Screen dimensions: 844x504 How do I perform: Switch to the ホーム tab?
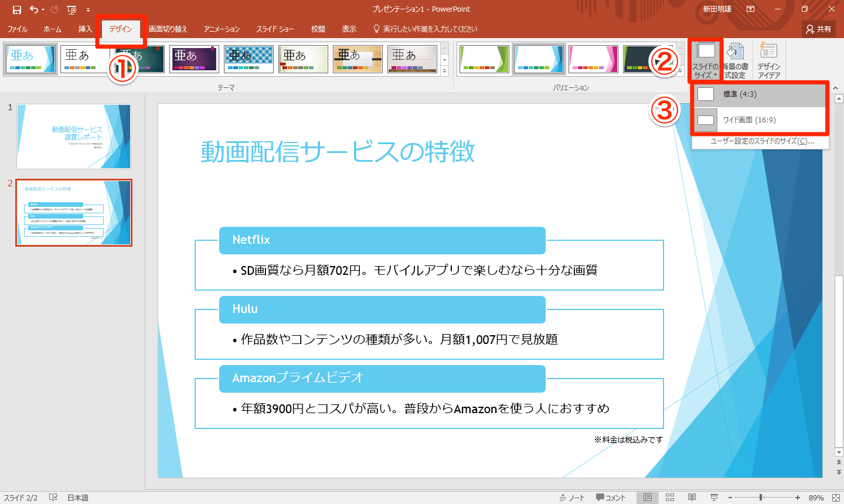(x=52, y=29)
